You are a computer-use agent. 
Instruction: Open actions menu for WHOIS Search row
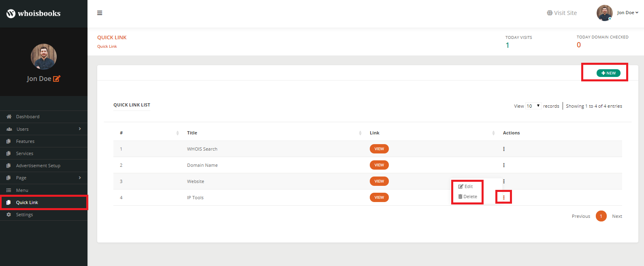504,149
